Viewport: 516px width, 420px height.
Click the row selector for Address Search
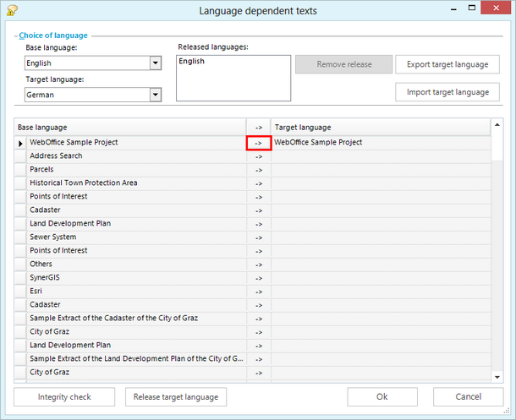21,157
